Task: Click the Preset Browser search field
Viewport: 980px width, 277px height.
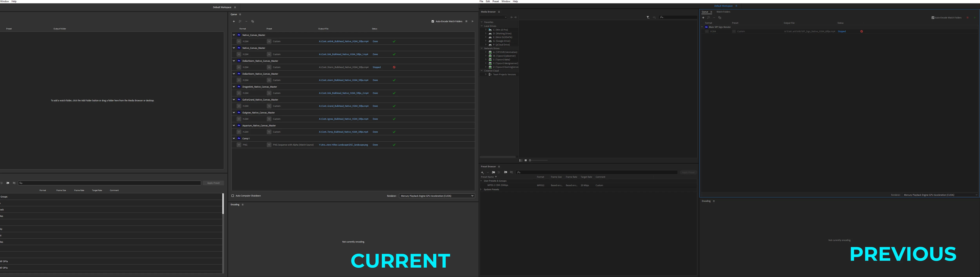Action: tap(597, 172)
